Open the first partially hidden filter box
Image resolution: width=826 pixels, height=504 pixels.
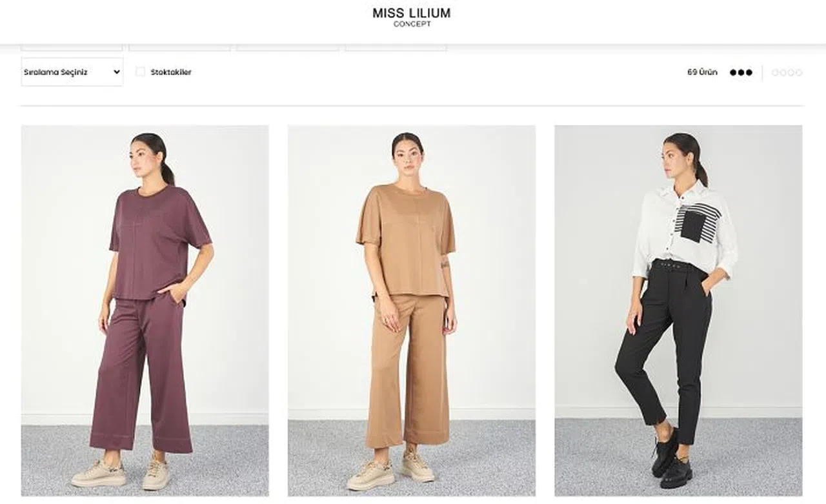[72, 48]
